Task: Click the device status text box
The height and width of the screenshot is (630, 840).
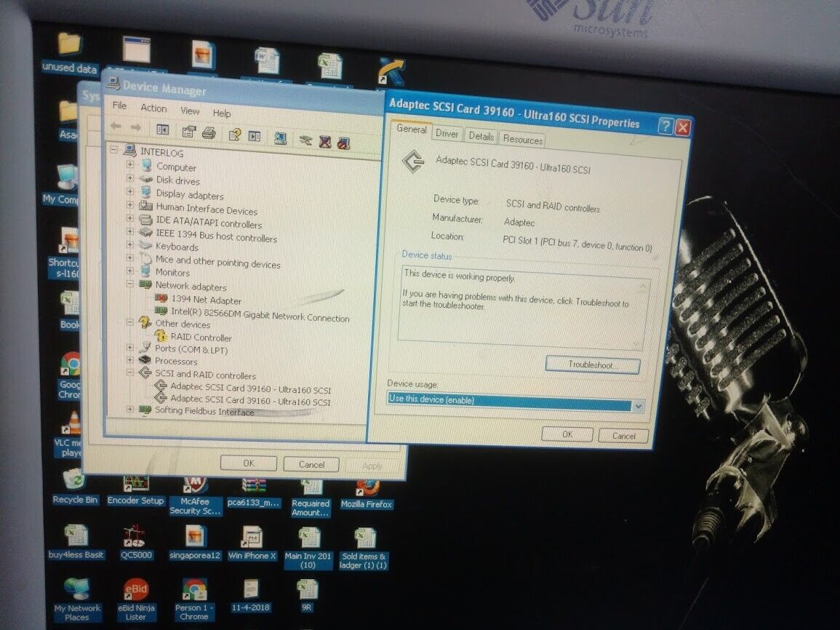Action: click(x=523, y=308)
